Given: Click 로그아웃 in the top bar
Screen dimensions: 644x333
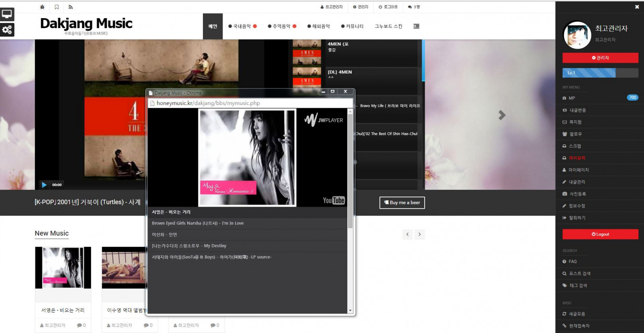Looking at the screenshot, I should [x=388, y=7].
